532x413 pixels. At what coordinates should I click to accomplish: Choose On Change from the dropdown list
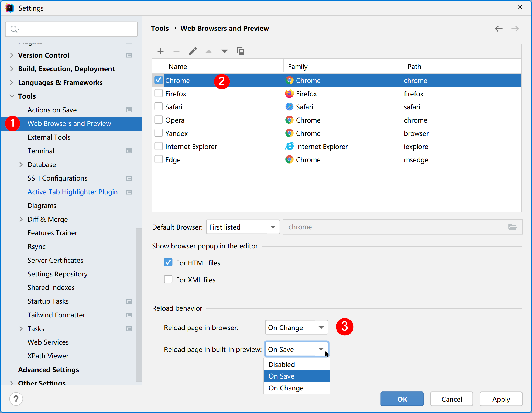click(x=286, y=388)
